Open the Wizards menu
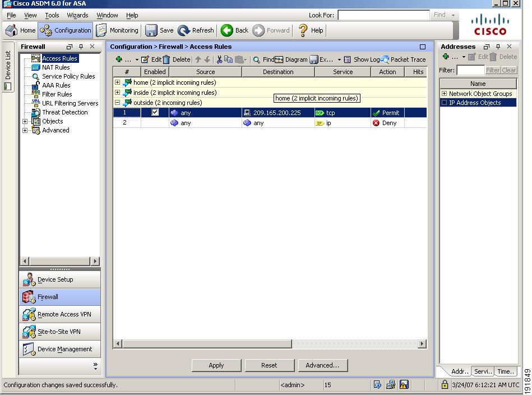 coord(77,15)
